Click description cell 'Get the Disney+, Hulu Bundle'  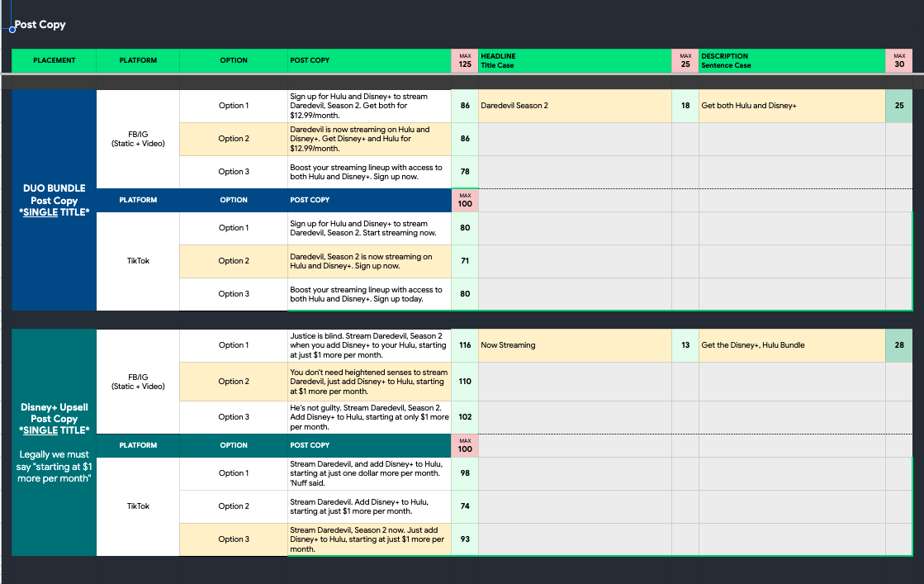792,345
